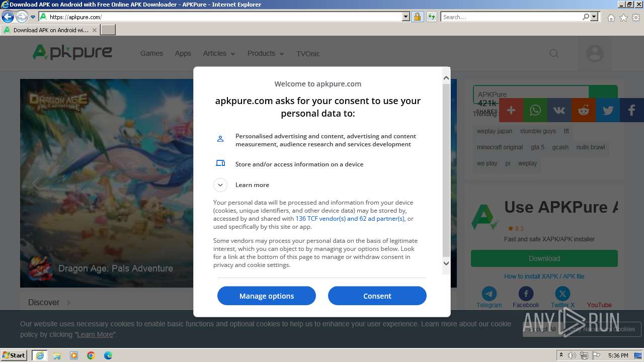Select the Download APK on Android tab
This screenshot has height=362, width=644.
point(50,30)
